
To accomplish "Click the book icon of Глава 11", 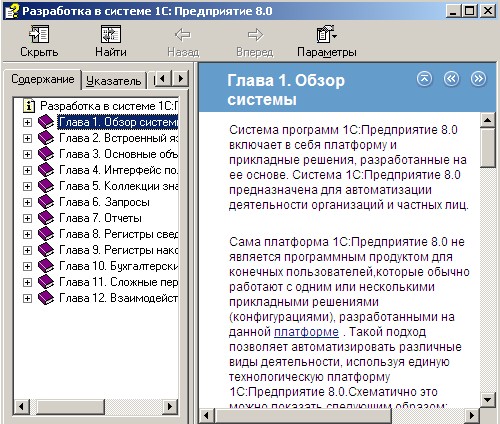I will point(46,282).
